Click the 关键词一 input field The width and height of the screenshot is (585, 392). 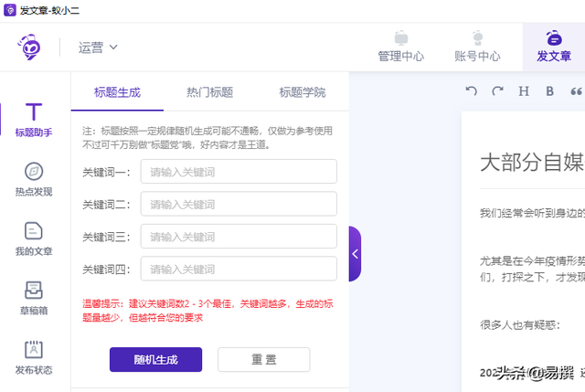click(239, 172)
